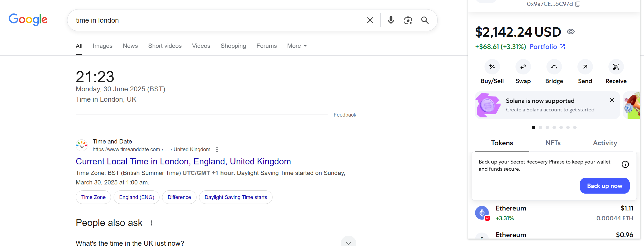Image resolution: width=644 pixels, height=246 pixels.
Task: Open the People also ask options menu
Action: point(151,223)
